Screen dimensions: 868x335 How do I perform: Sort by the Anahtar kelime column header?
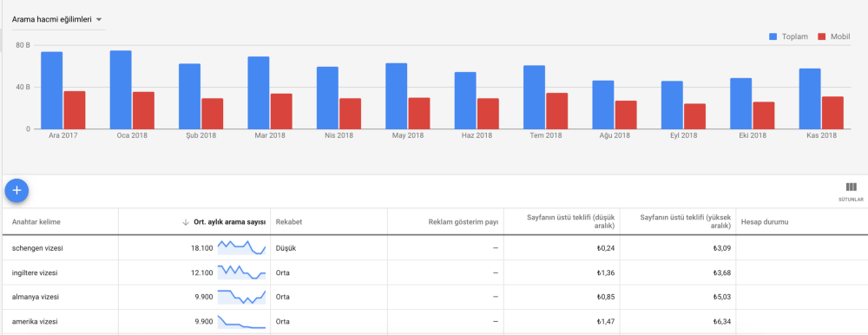pos(36,222)
